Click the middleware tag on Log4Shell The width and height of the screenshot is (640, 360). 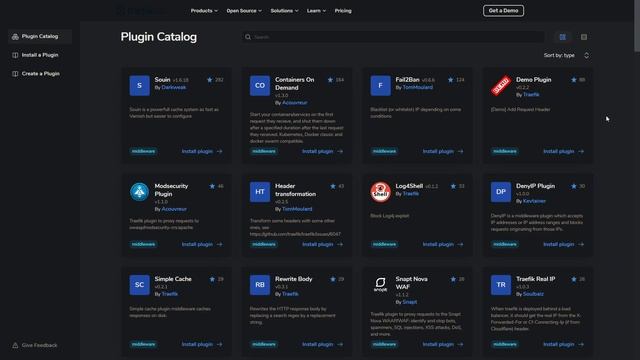[384, 244]
